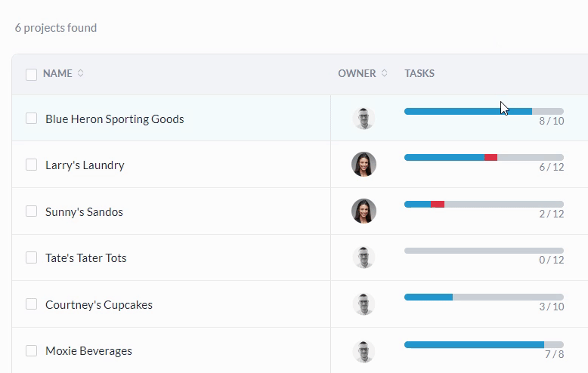Image resolution: width=588 pixels, height=373 pixels.
Task: Click the Tasks column header
Action: [419, 73]
